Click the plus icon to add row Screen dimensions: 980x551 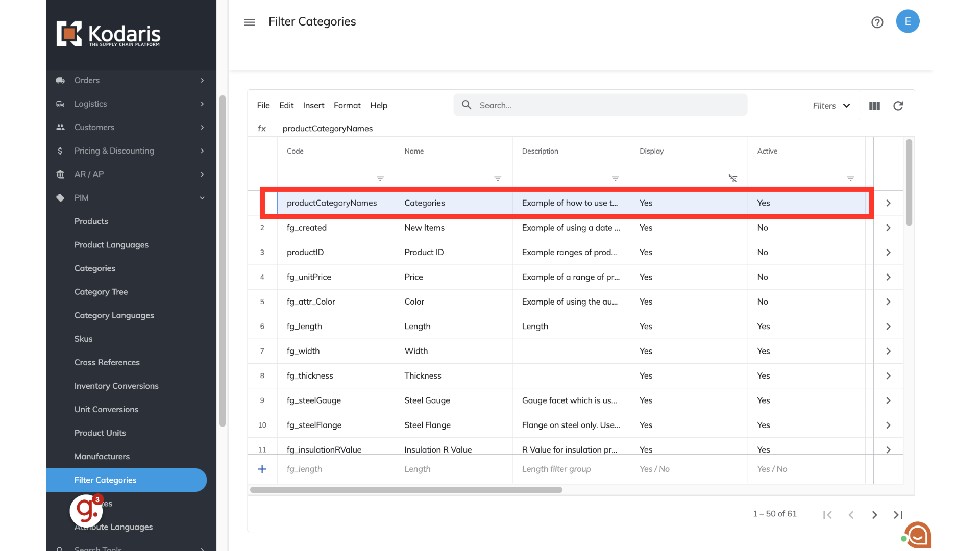coord(262,469)
